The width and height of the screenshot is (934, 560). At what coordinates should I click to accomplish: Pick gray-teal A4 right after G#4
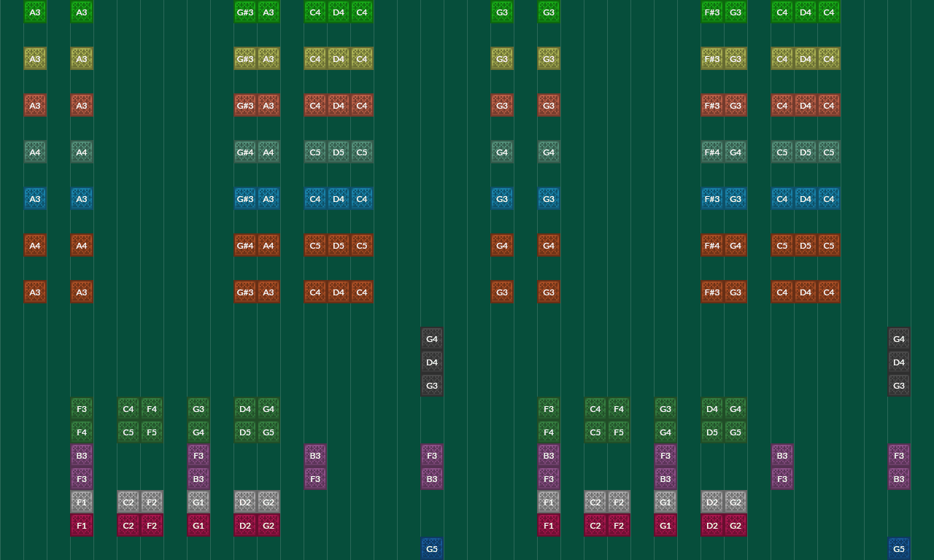pos(269,152)
